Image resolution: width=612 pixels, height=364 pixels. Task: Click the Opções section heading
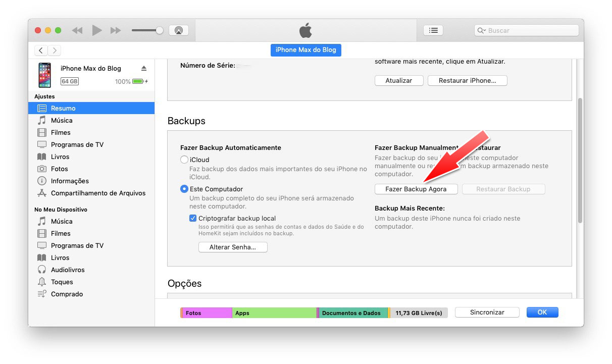click(184, 284)
